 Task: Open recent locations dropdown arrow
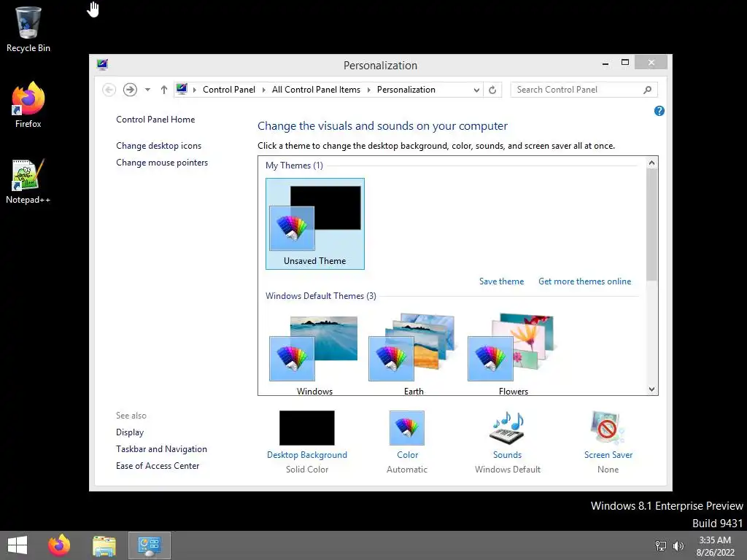click(x=147, y=90)
